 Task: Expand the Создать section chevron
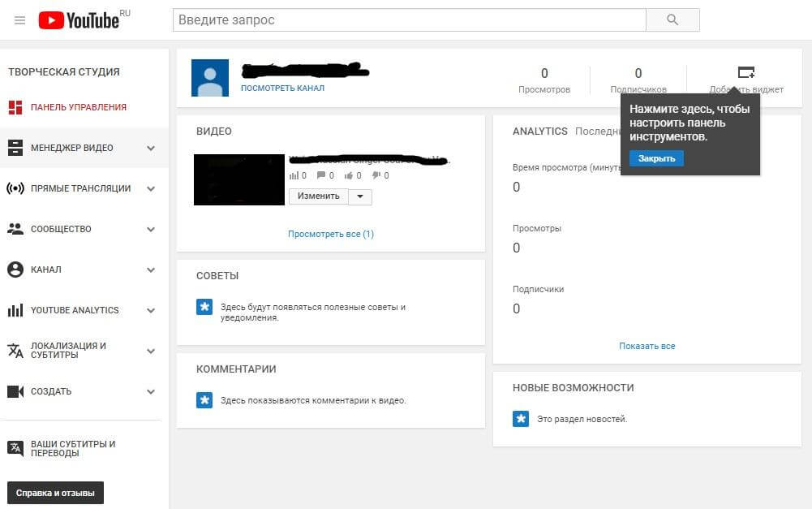pos(151,390)
